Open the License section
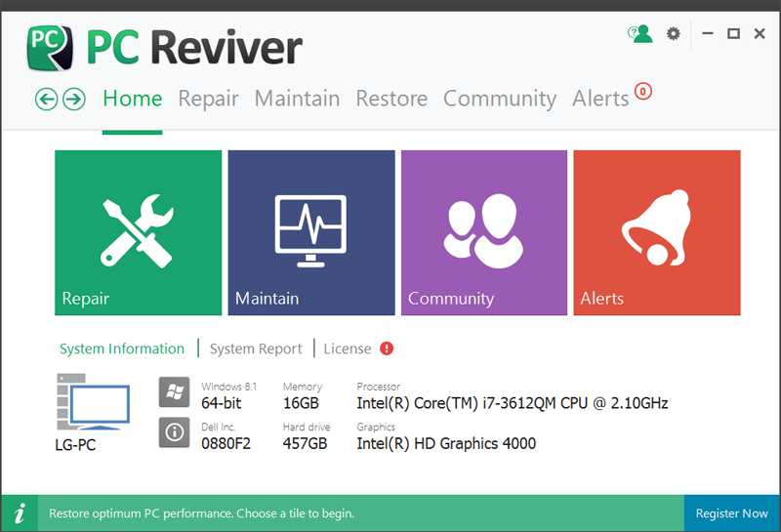Screen dimensions: 781x532 348,348
